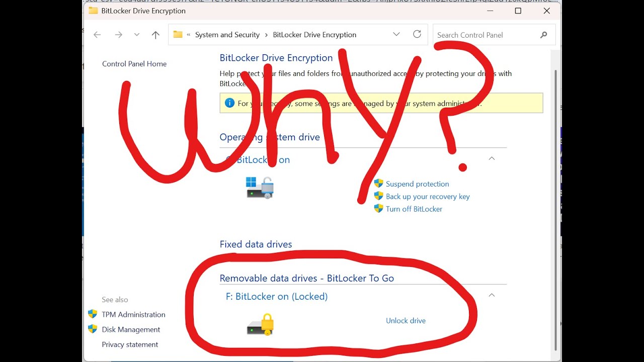Screen dimensions: 644x362
Task: Click shield icon beside Disk Management
Action: click(93, 329)
